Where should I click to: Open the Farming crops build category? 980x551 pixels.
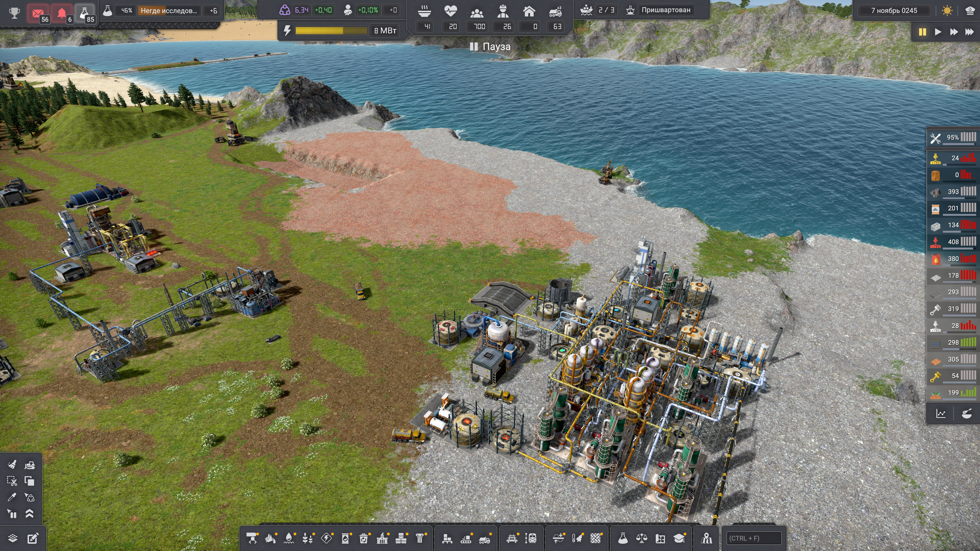[x=308, y=538]
